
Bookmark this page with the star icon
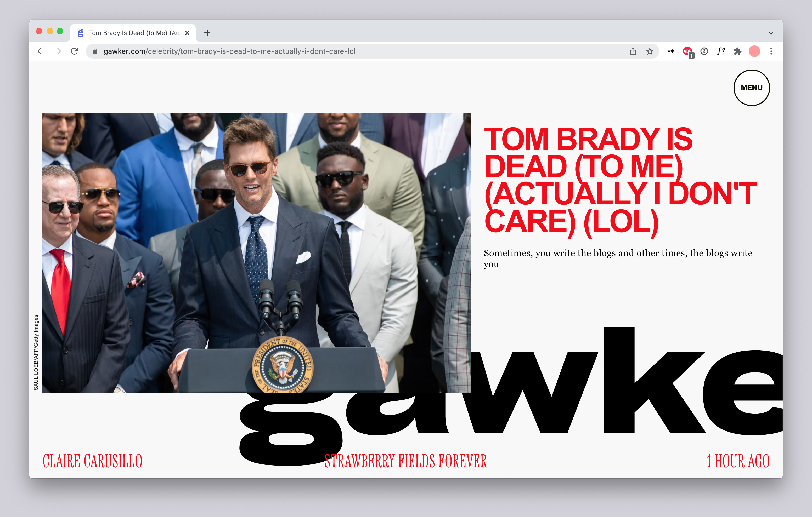(650, 51)
